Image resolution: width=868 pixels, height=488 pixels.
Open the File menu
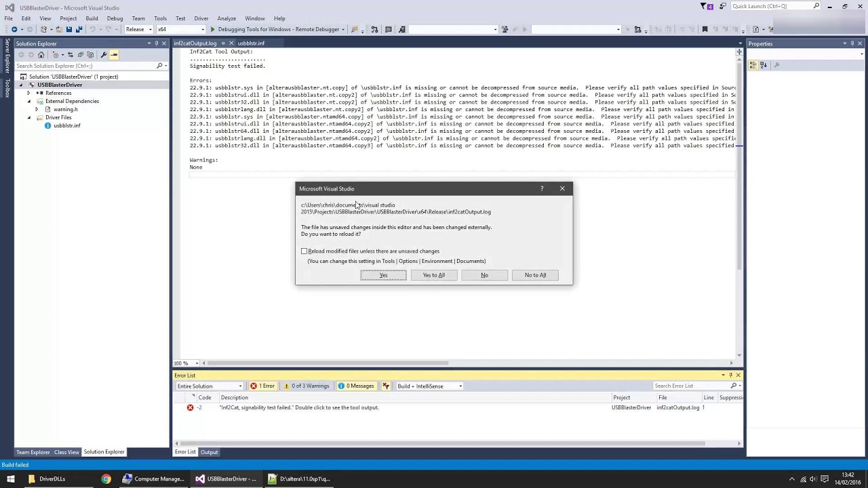(8, 18)
